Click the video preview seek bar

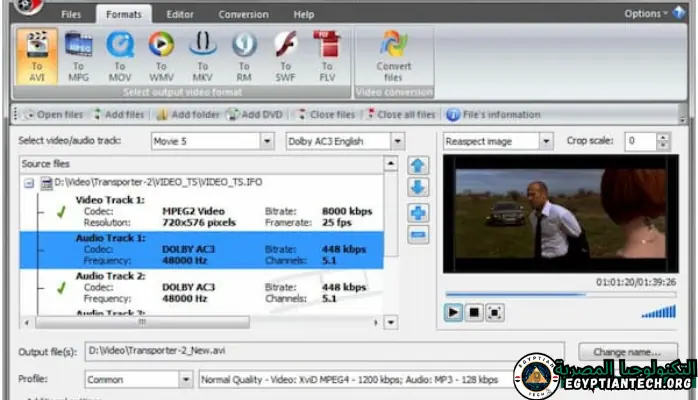point(560,293)
